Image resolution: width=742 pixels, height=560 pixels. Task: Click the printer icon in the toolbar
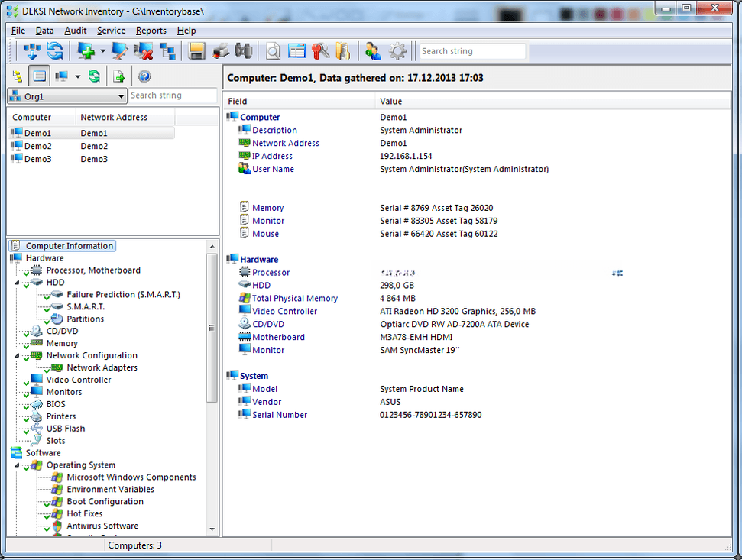220,51
